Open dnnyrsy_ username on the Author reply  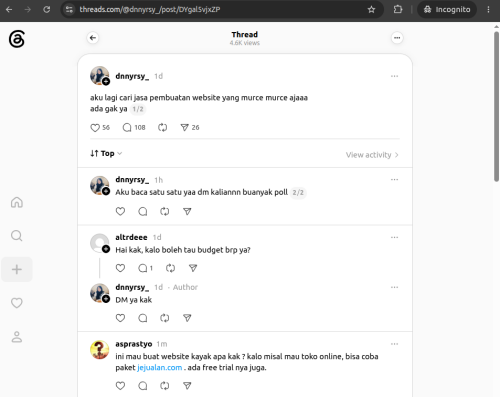[132, 287]
